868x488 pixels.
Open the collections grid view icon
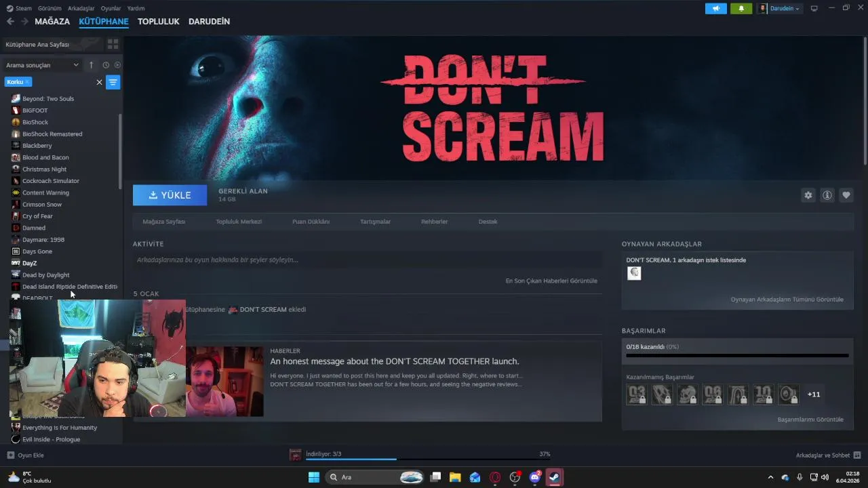click(x=113, y=44)
